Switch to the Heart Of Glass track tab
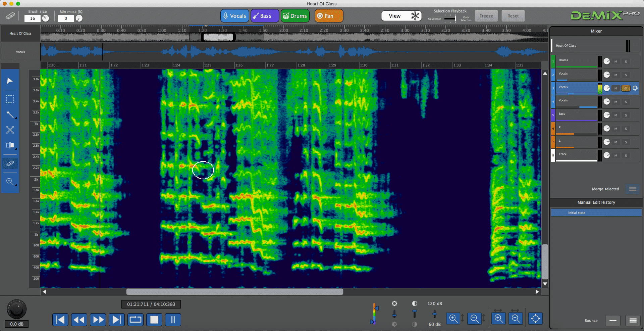The height and width of the screenshot is (331, 644). pyautogui.click(x=20, y=33)
